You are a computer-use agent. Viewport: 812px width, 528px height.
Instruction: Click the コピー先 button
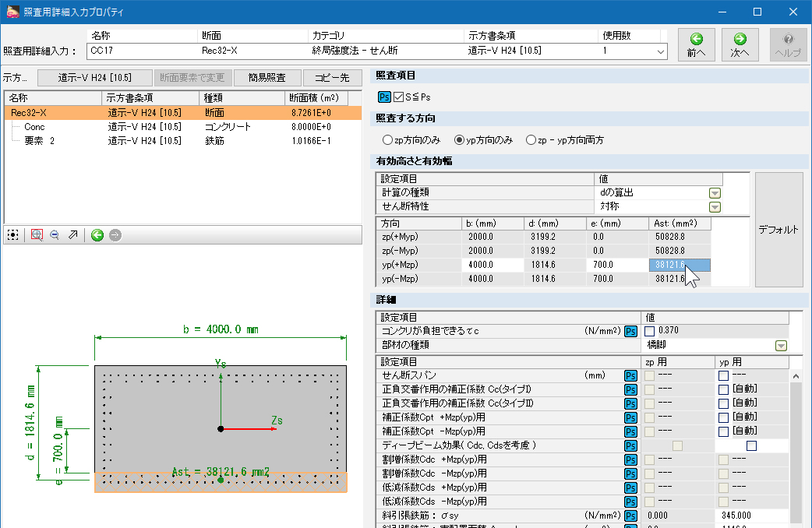pos(333,78)
